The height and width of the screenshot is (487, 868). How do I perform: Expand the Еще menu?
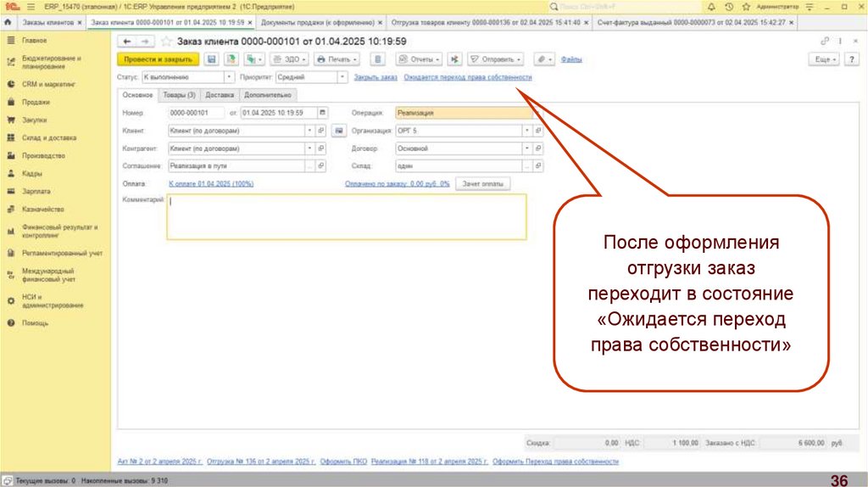pos(825,59)
